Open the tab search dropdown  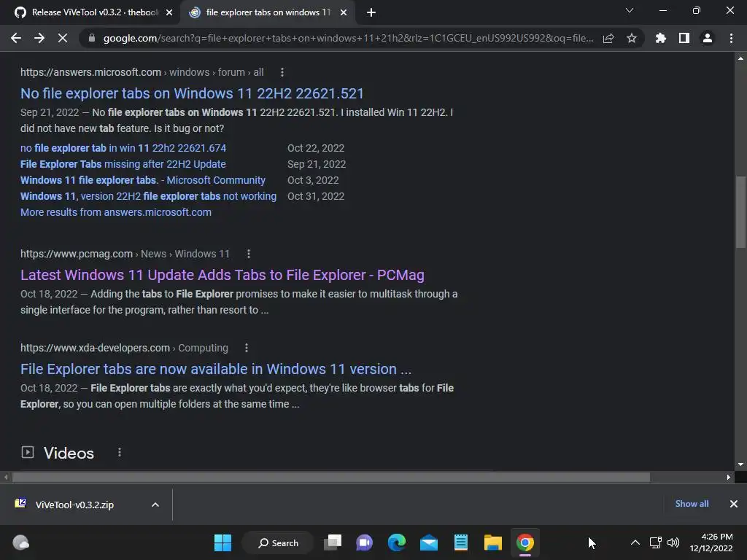pyautogui.click(x=630, y=10)
